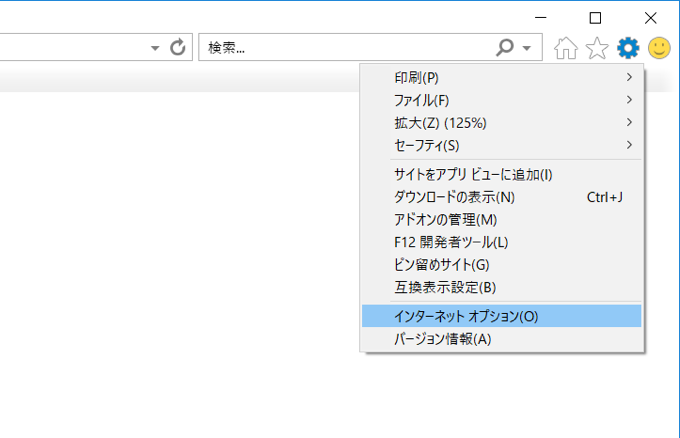Show バージョン情報(A)

coord(443,339)
